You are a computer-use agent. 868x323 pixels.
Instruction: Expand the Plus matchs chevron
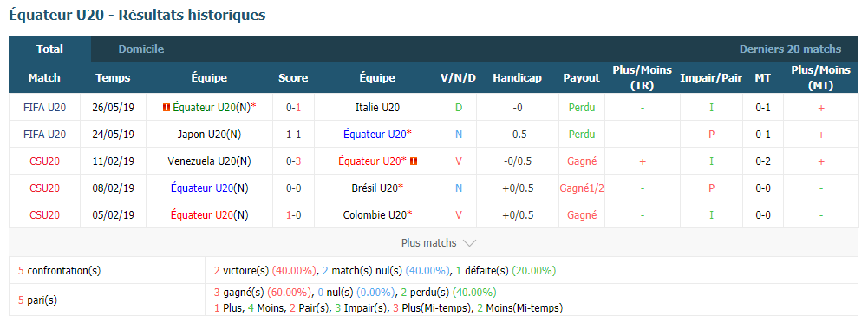469,243
